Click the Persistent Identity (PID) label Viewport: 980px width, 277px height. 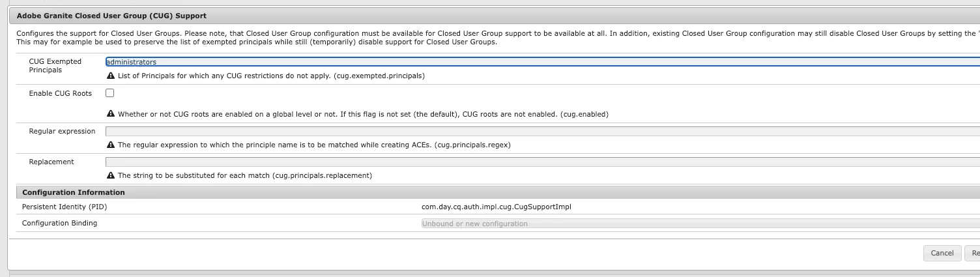pyautogui.click(x=65, y=207)
